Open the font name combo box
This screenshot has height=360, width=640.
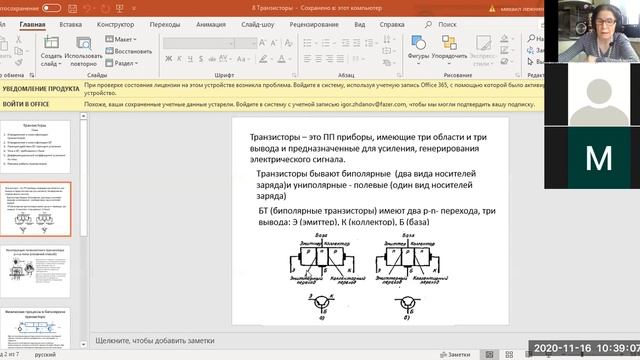click(x=199, y=43)
